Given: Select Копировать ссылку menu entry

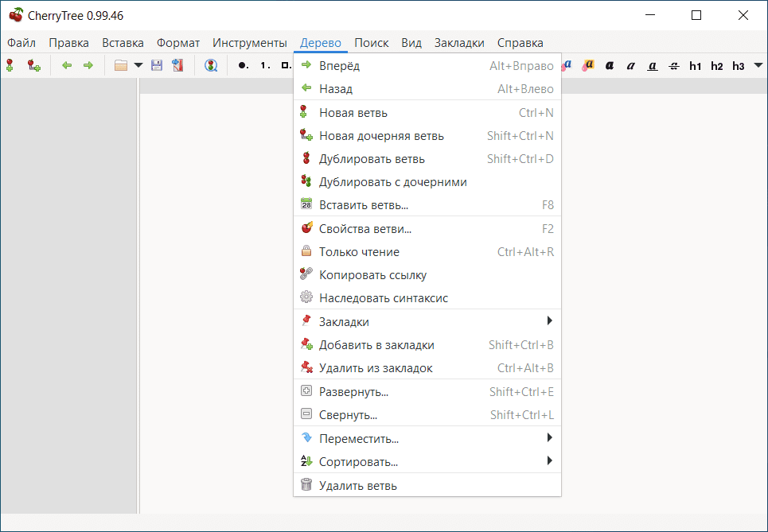Looking at the screenshot, I should [427, 274].
